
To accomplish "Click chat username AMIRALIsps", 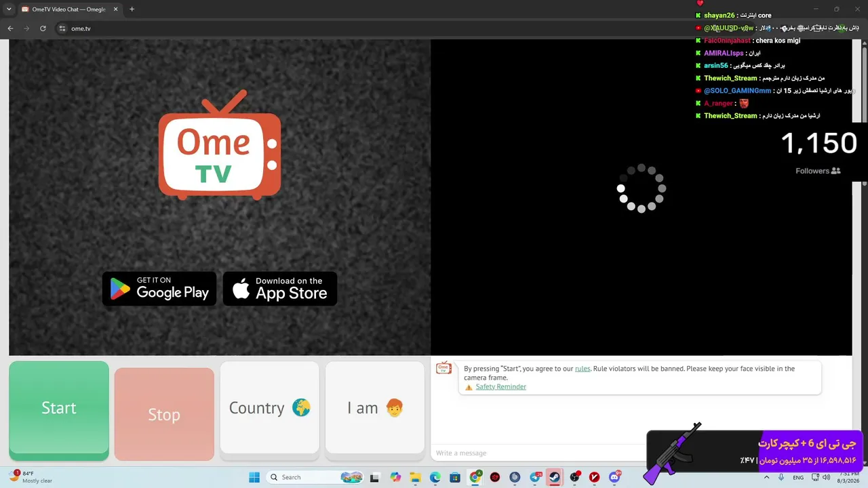I will pos(724,54).
